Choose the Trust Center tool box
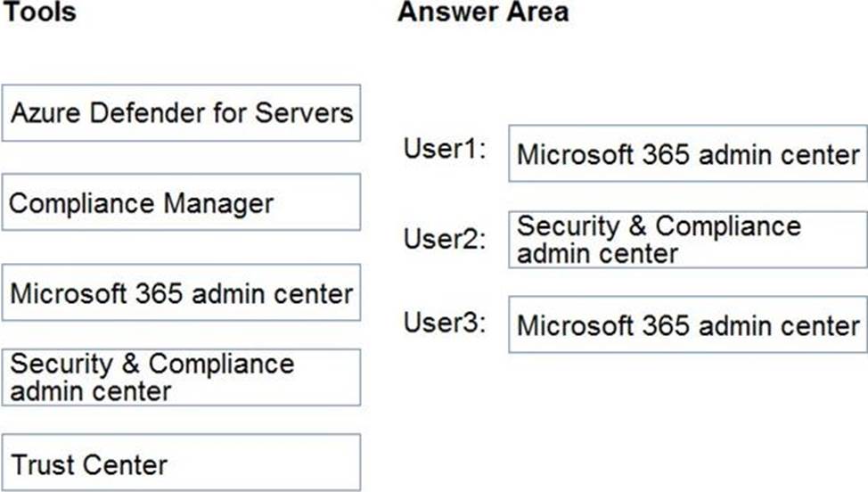This screenshot has height=492, width=868. [x=181, y=463]
